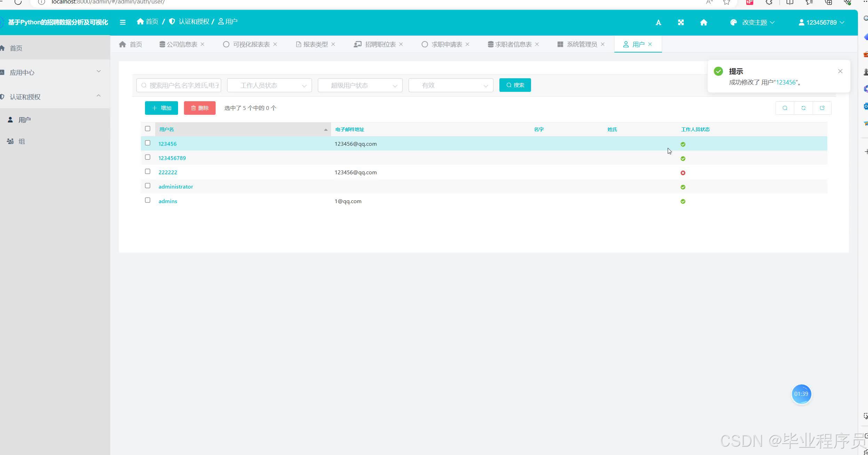The image size is (868, 455).
Task: Focus the user search input field
Action: 179,85
